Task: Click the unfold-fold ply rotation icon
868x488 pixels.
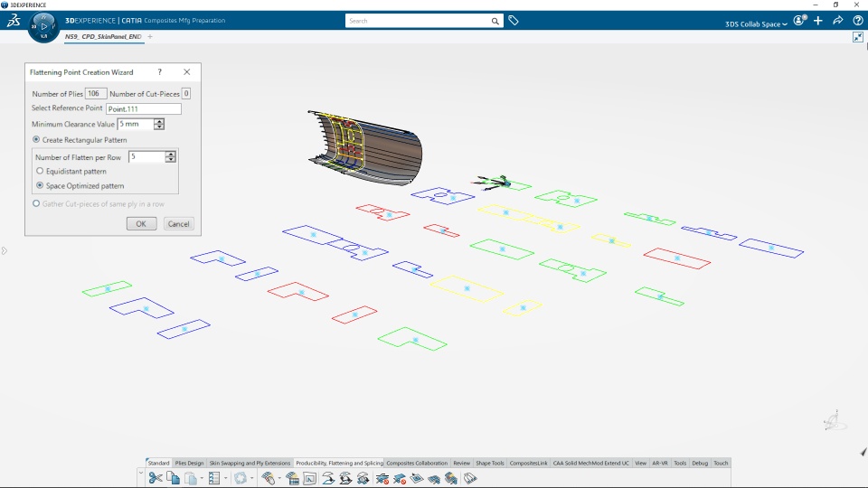Action: point(345,478)
